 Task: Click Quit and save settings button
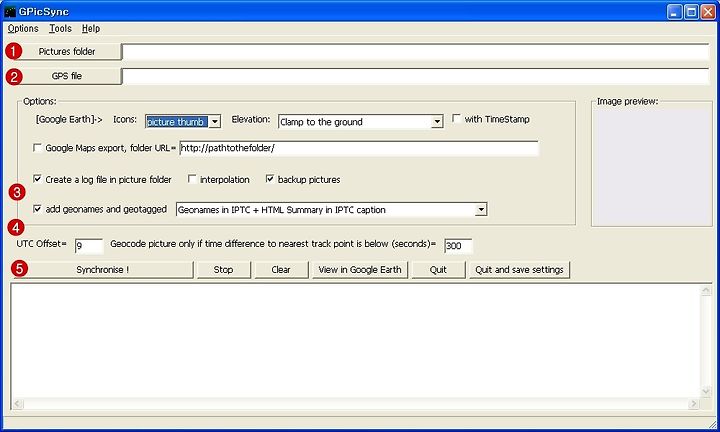pyautogui.click(x=519, y=270)
